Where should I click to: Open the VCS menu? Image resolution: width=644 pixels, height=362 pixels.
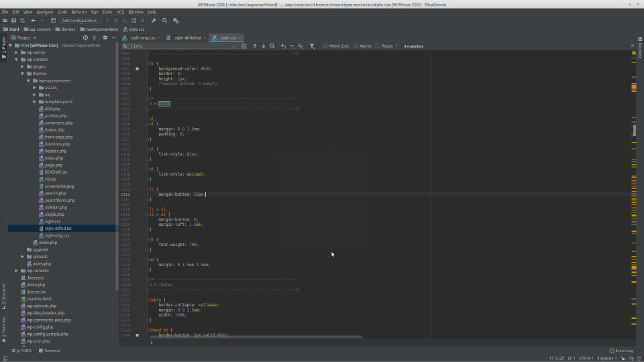[120, 12]
